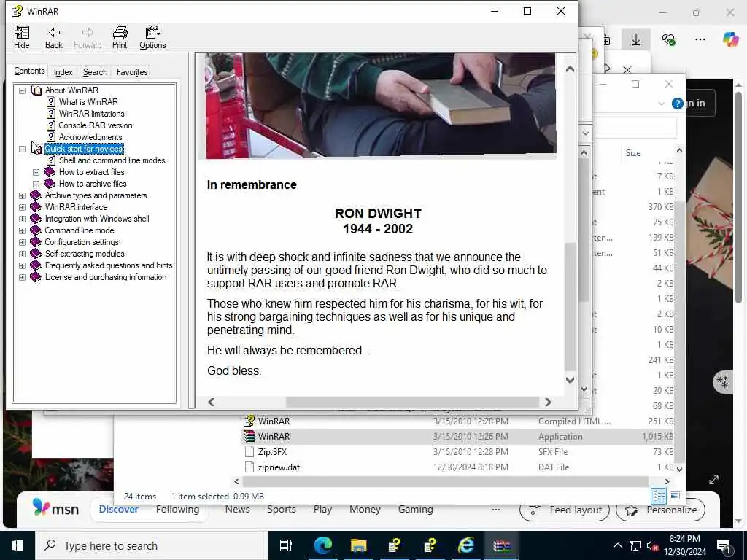Click the Command line mode book icon

tap(36, 230)
